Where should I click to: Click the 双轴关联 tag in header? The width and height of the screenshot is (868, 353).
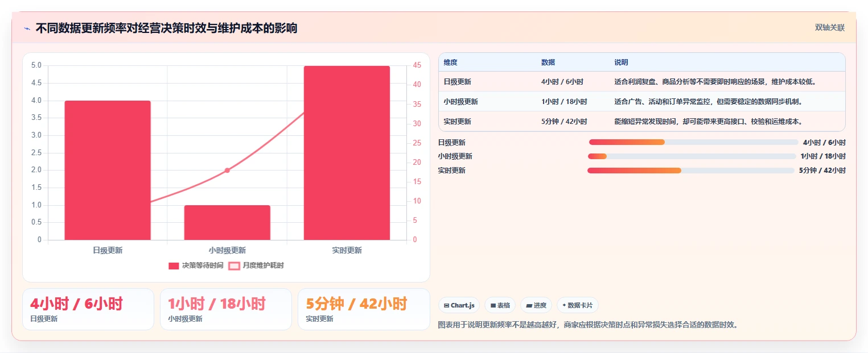(829, 28)
